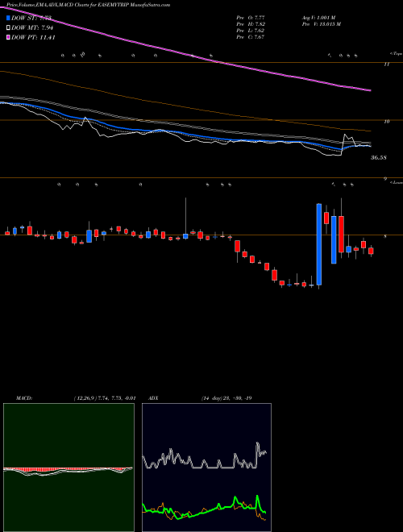Open the MACD histogram chart panel

pos(69,468)
